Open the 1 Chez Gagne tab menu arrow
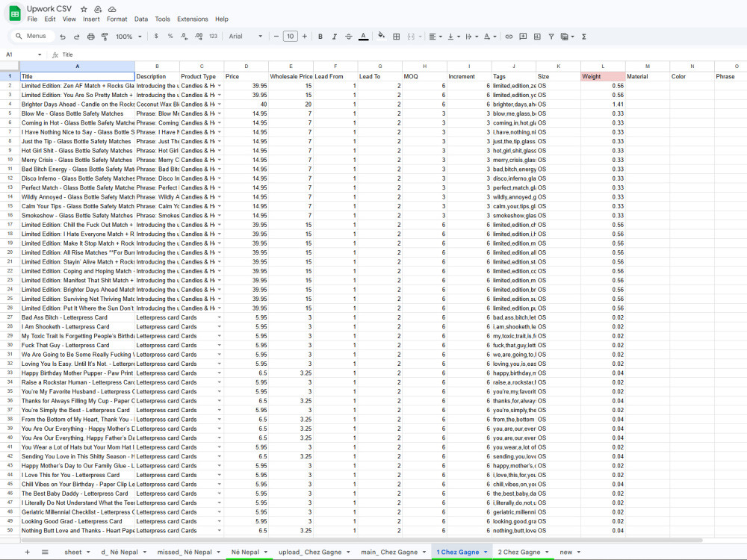The height and width of the screenshot is (560, 747). click(x=486, y=552)
